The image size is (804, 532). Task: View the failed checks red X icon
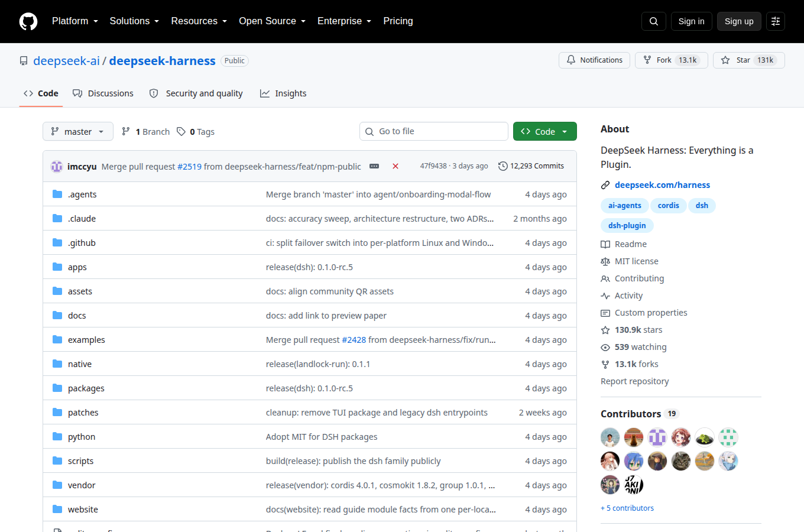click(x=395, y=166)
